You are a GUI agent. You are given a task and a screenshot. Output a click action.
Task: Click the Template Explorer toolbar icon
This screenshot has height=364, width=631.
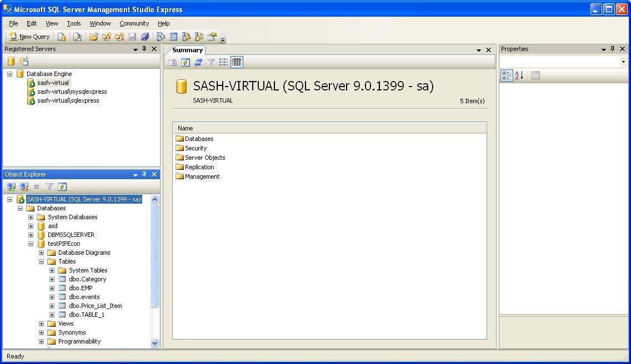point(199,37)
